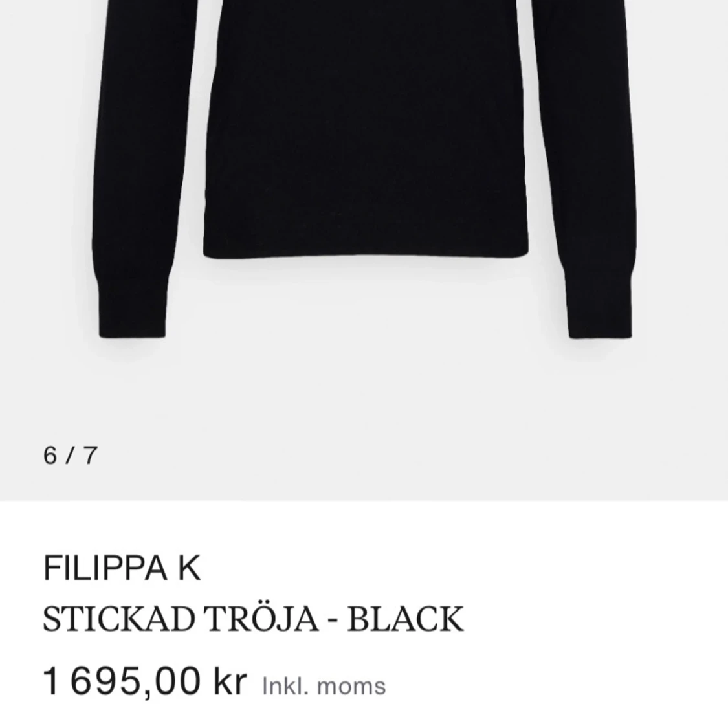Open the black sweater product image
Screen dimensions: 728x728
point(364,250)
